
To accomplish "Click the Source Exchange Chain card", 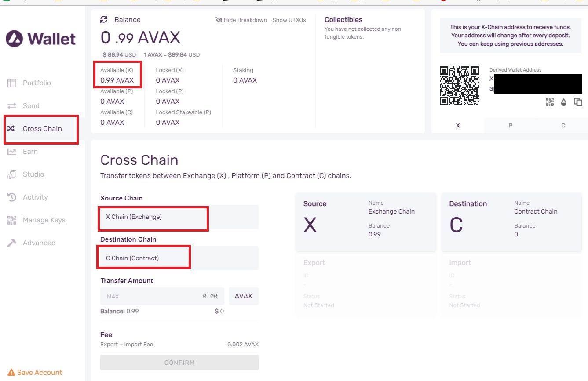I will (366, 222).
